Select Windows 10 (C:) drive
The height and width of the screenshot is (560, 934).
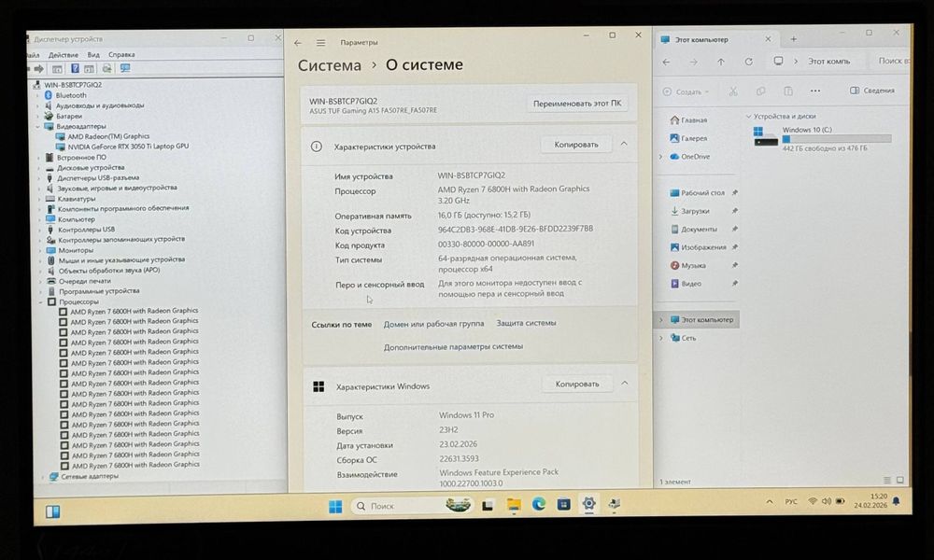click(822, 139)
